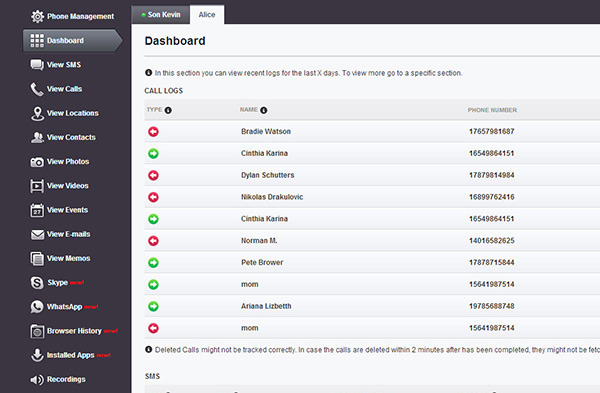Screen dimensions: 600x393
Task: Click the red incoming arrow for Bradie Watson
Action: point(153,132)
